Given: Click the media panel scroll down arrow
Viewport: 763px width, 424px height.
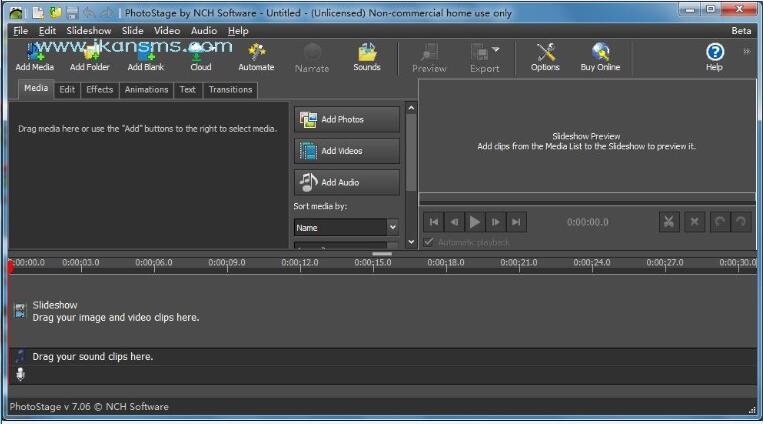Looking at the screenshot, I should pyautogui.click(x=411, y=241).
